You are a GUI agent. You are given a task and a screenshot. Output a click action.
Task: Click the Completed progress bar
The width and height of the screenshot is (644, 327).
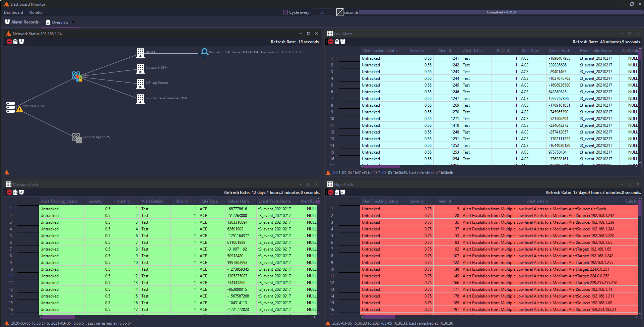pos(501,12)
